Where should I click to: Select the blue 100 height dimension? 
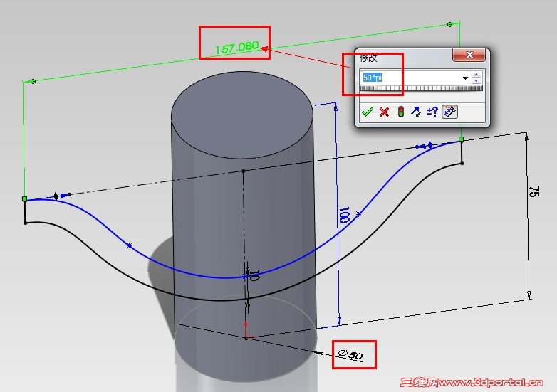click(344, 215)
